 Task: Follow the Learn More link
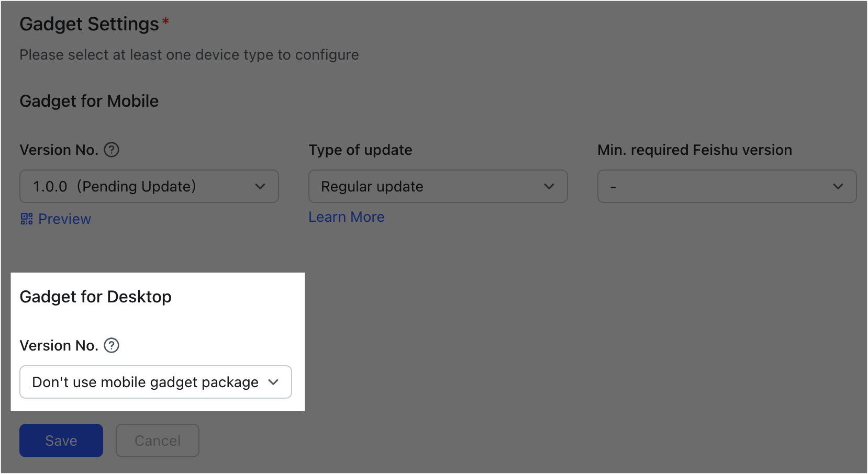pyautogui.click(x=346, y=217)
